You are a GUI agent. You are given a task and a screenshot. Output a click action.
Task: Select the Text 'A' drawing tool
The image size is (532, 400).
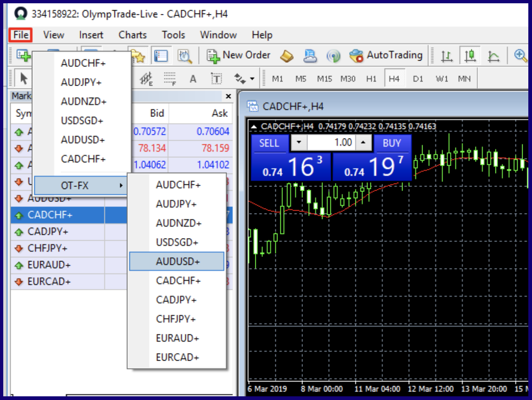[193, 79]
